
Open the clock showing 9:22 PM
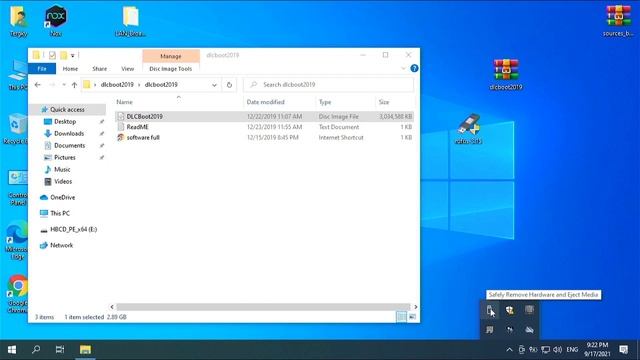pos(598,349)
